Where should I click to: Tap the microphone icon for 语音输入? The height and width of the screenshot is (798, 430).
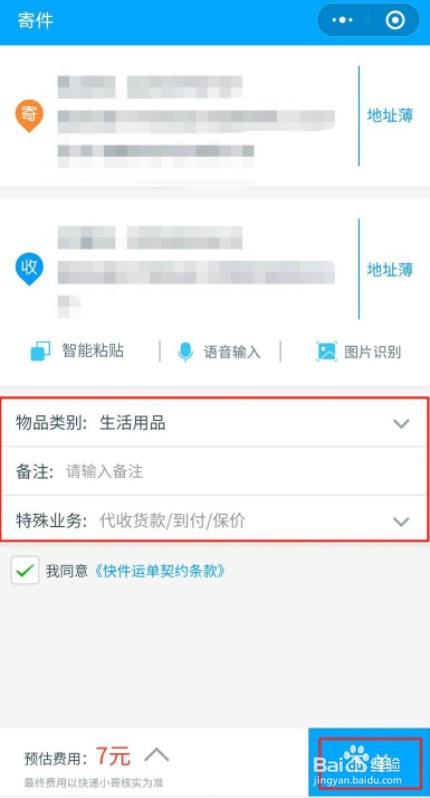point(186,352)
